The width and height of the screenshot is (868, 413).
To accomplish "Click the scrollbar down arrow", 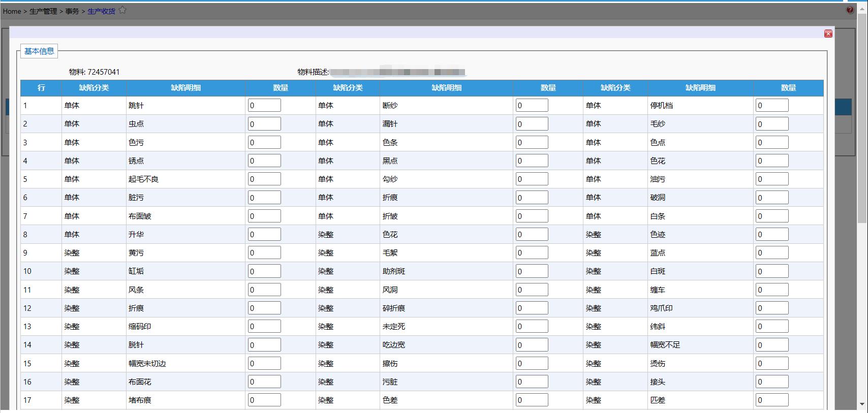I will 862,404.
